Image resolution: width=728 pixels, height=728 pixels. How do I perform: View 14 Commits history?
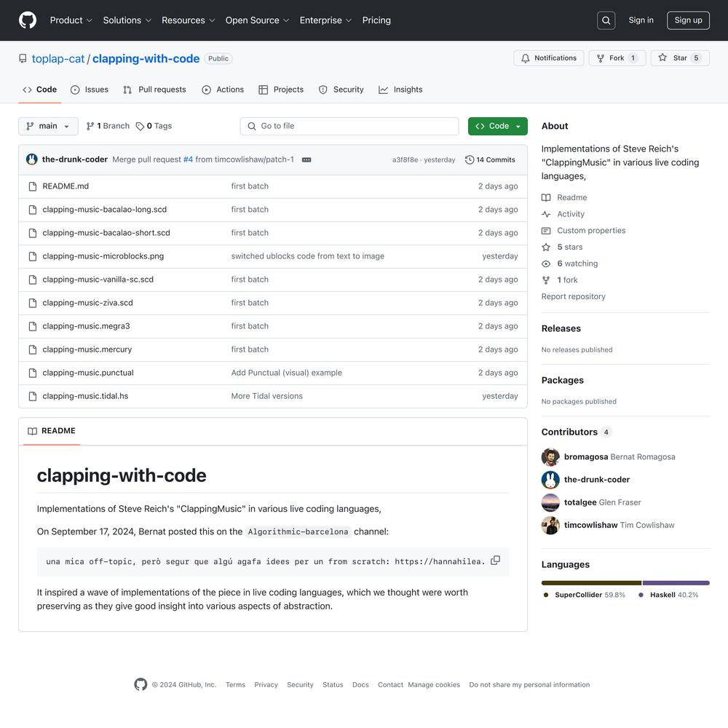(x=490, y=159)
